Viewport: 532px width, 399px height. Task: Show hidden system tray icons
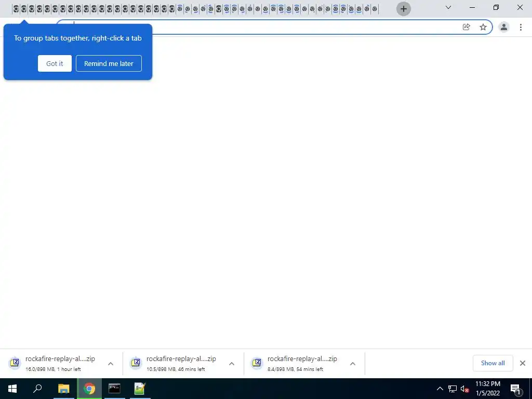click(x=440, y=389)
